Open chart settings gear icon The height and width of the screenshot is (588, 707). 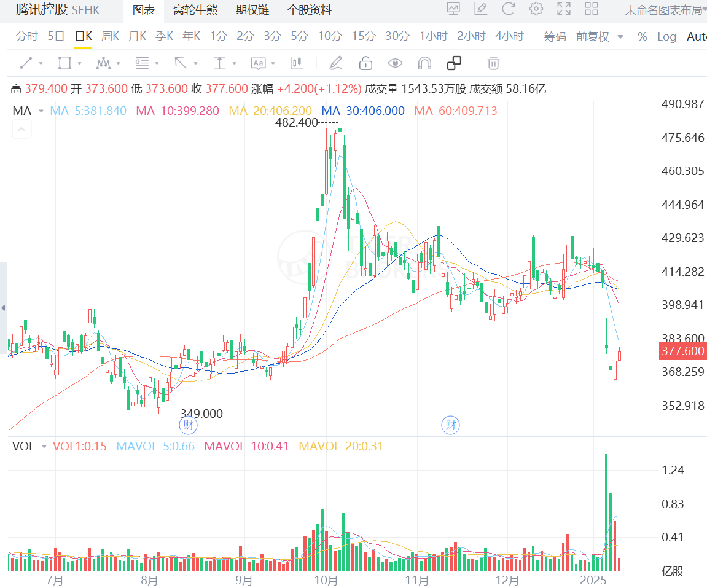point(536,9)
